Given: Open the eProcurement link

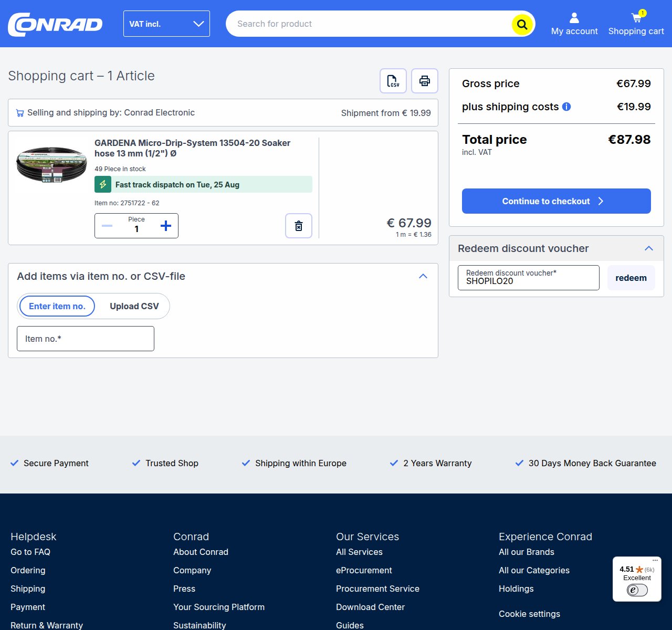Looking at the screenshot, I should [x=364, y=570].
